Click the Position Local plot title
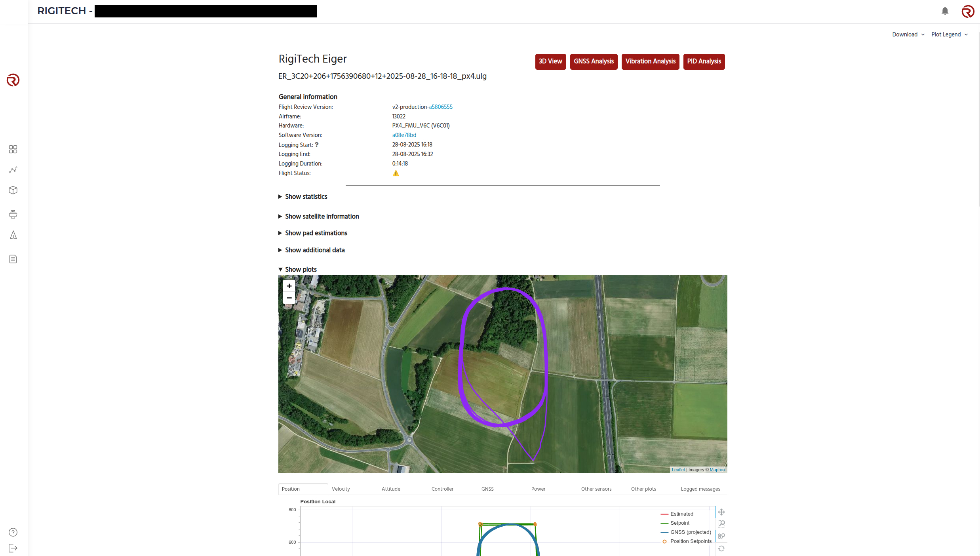The width and height of the screenshot is (980, 556). click(318, 501)
